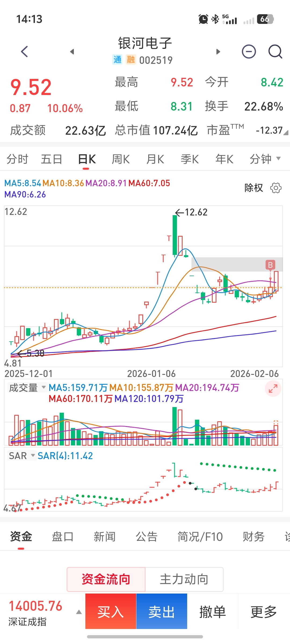
Task: Switch to 季K chart tab
Action: (x=190, y=159)
